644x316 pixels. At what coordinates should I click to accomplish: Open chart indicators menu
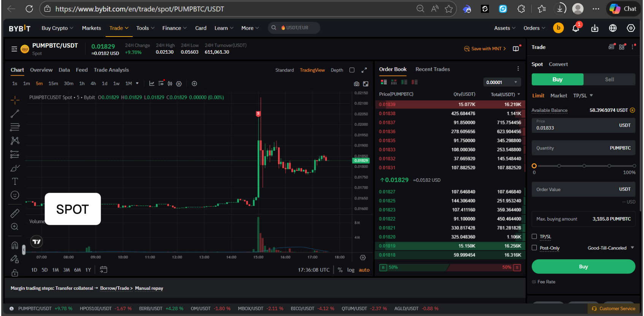point(152,83)
